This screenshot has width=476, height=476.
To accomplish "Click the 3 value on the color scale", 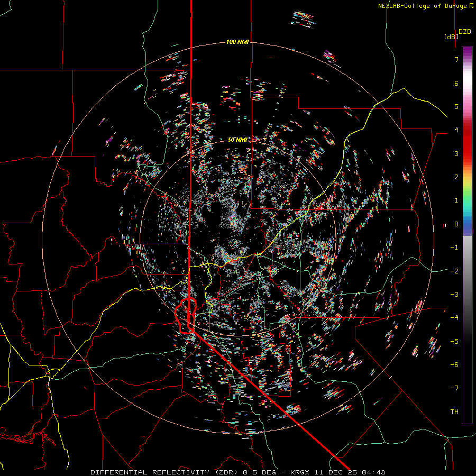I will pyautogui.click(x=456, y=153).
